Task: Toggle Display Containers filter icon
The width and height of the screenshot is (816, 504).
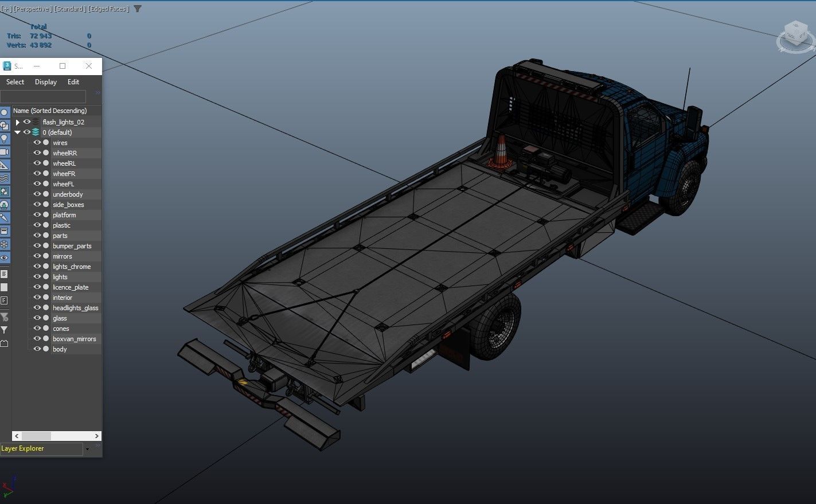Action: [5, 231]
